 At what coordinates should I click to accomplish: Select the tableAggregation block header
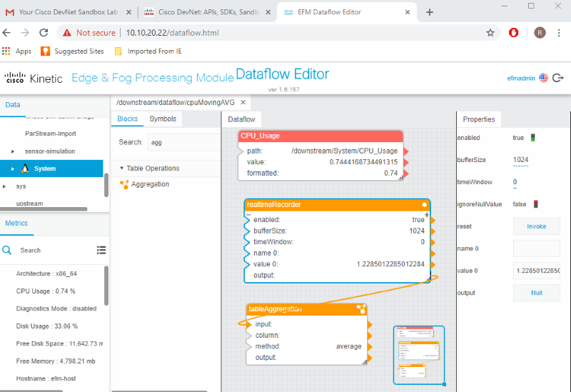point(306,309)
